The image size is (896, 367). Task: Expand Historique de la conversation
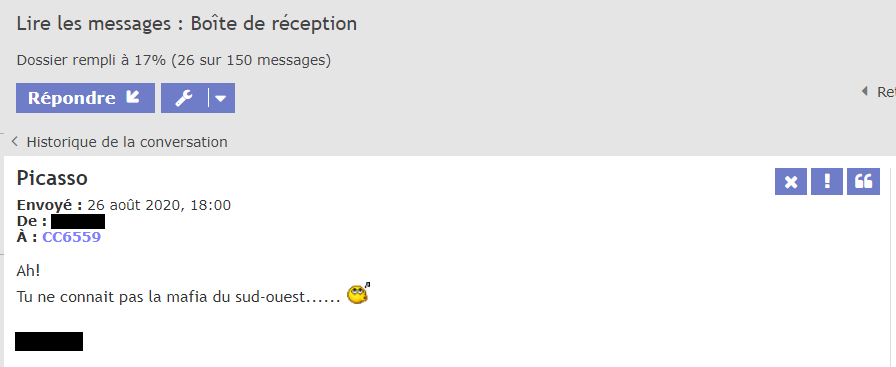click(127, 142)
